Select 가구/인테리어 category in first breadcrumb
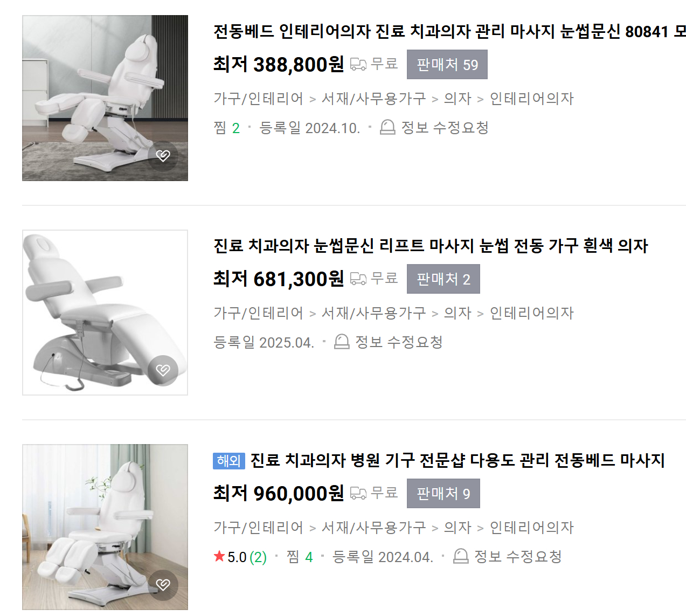 pyautogui.click(x=259, y=99)
